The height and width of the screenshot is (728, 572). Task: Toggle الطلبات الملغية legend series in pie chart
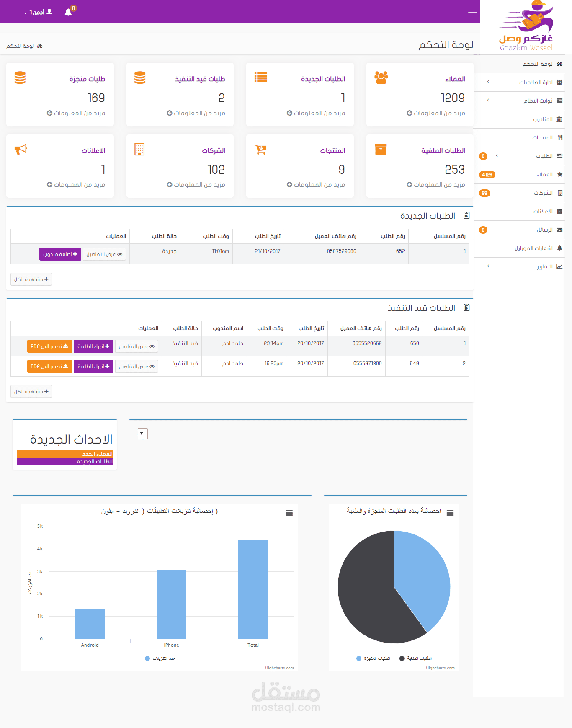pos(415,658)
